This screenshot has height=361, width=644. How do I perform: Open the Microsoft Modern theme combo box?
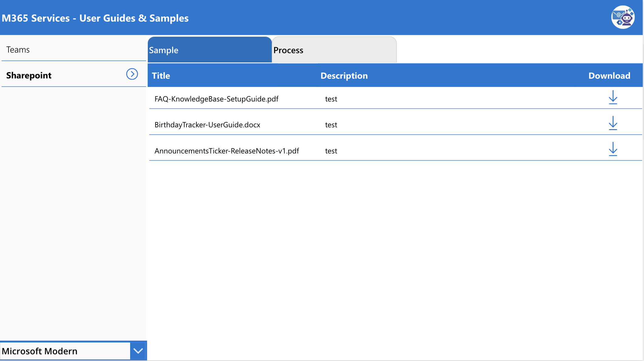(x=73, y=351)
